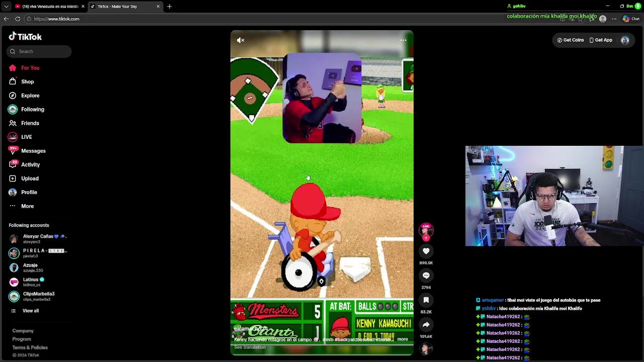Screen dimensions: 644x362
Task: Expand the More menu
Action: tap(28, 206)
